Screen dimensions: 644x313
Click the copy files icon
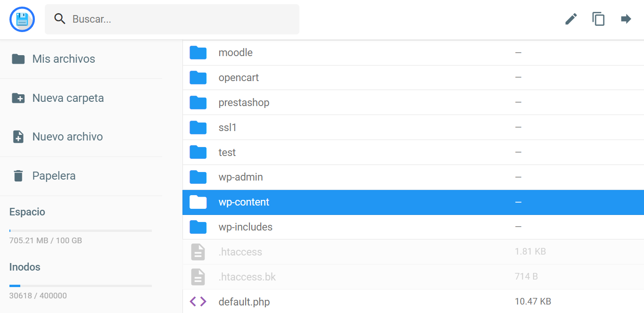(x=598, y=19)
